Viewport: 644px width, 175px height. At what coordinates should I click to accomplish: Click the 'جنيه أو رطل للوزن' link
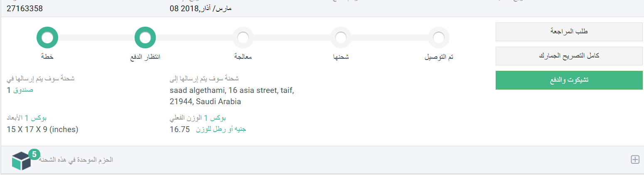click(221, 129)
